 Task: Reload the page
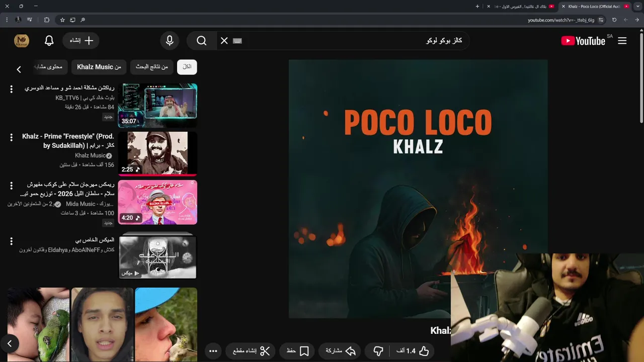[614, 20]
